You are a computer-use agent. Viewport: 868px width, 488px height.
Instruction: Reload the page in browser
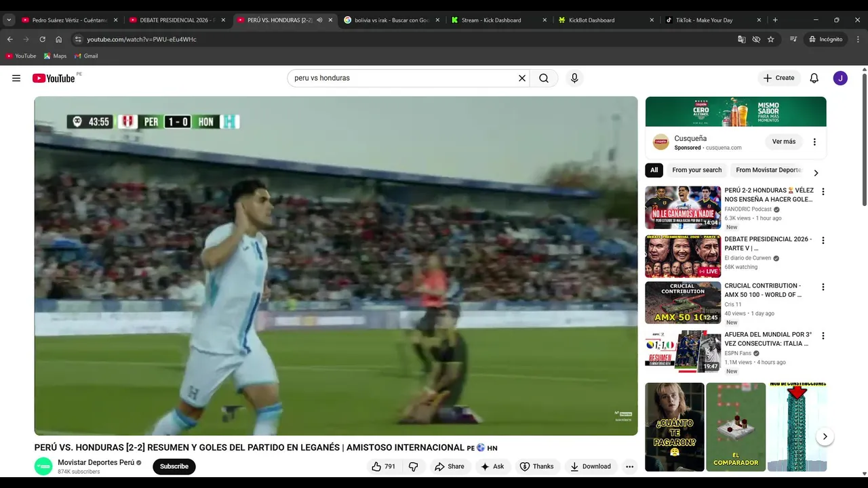pyautogui.click(x=42, y=39)
